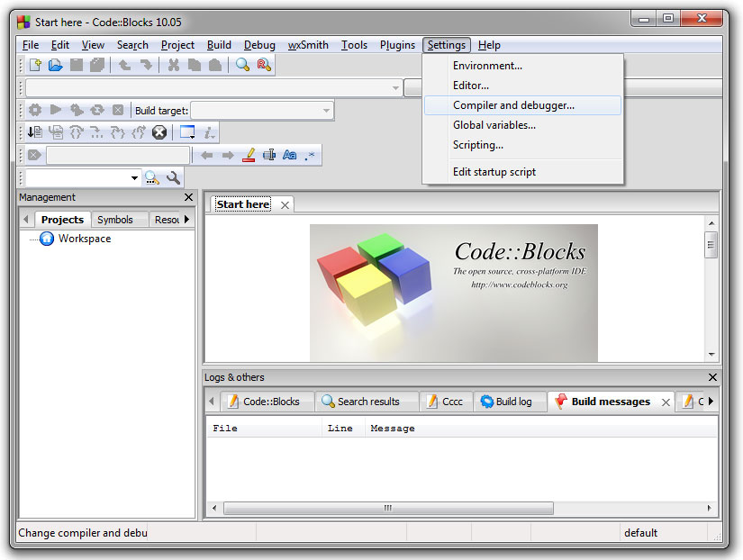Image resolution: width=743 pixels, height=560 pixels.
Task: Close the Logs & others panel
Action: (712, 377)
